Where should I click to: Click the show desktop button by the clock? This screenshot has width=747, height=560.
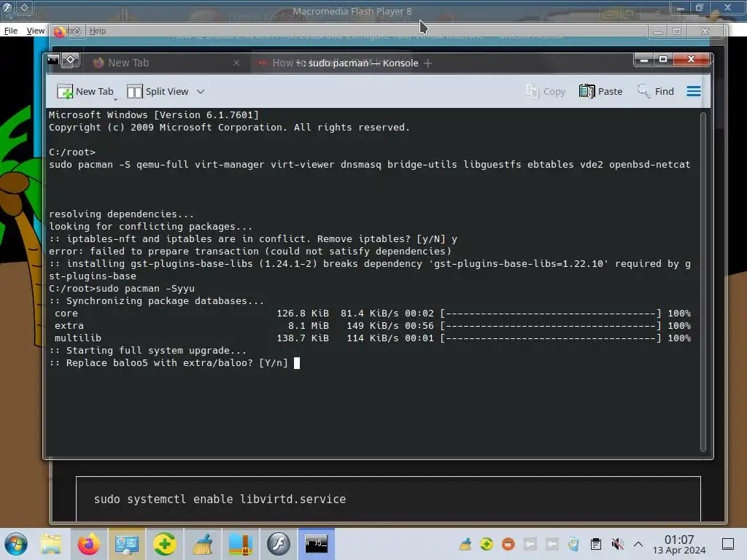click(x=728, y=544)
